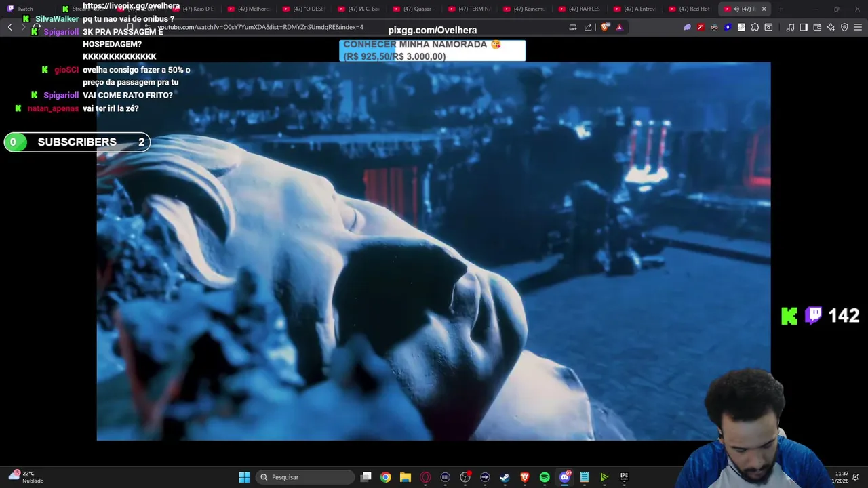Open Brave Shields lion icon
868x488 pixels.
click(606, 27)
